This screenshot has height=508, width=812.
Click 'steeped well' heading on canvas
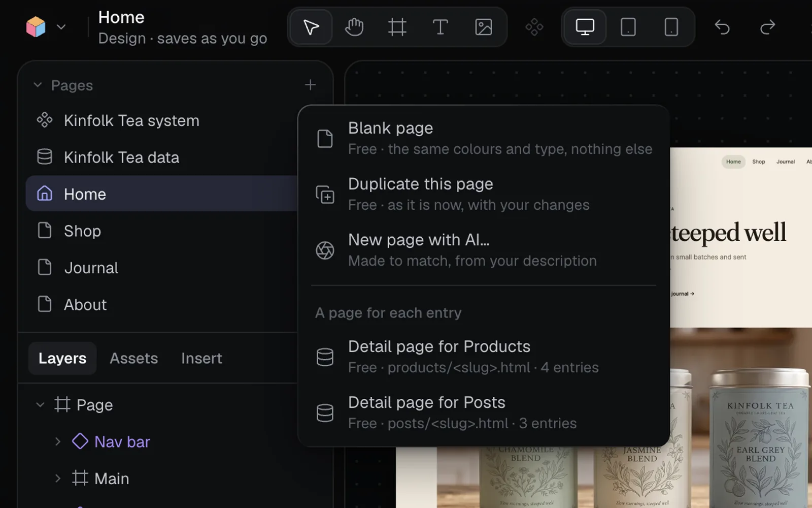click(x=729, y=233)
